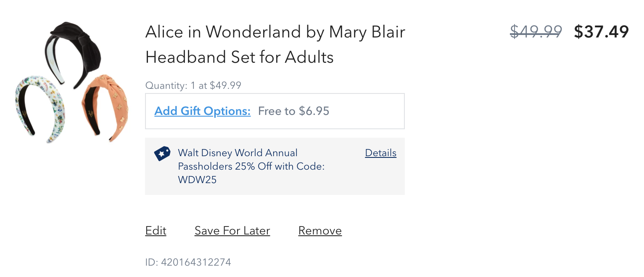Image resolution: width=644 pixels, height=277 pixels.
Task: Click the star tag promo icon
Action: [162, 154]
